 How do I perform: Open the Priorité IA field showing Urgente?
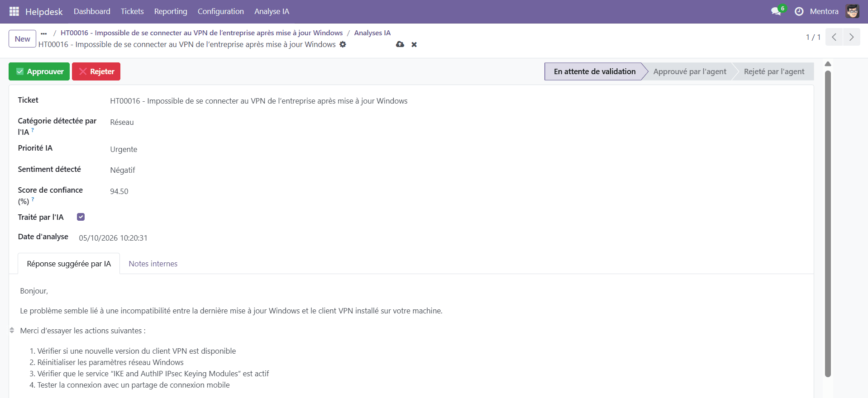[x=124, y=149]
